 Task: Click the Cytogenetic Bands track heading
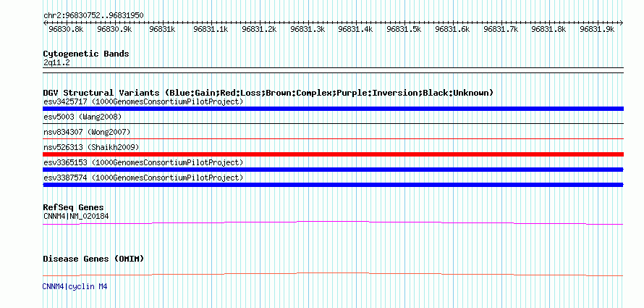point(86,54)
